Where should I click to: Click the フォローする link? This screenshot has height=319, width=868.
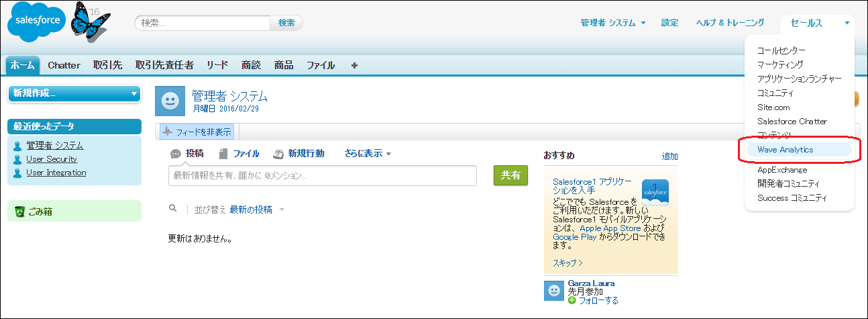click(598, 301)
